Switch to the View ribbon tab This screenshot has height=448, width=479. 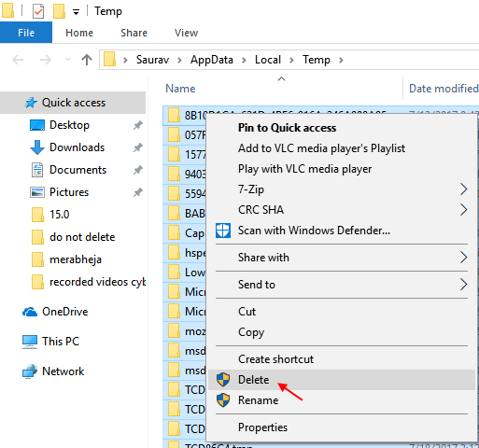(x=186, y=33)
